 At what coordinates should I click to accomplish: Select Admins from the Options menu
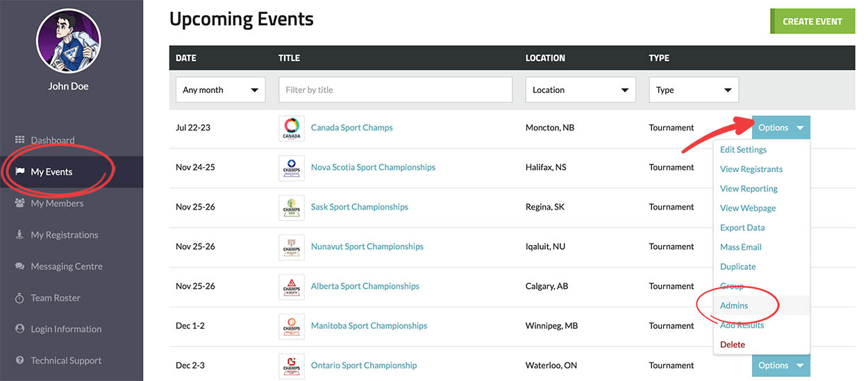pos(734,305)
